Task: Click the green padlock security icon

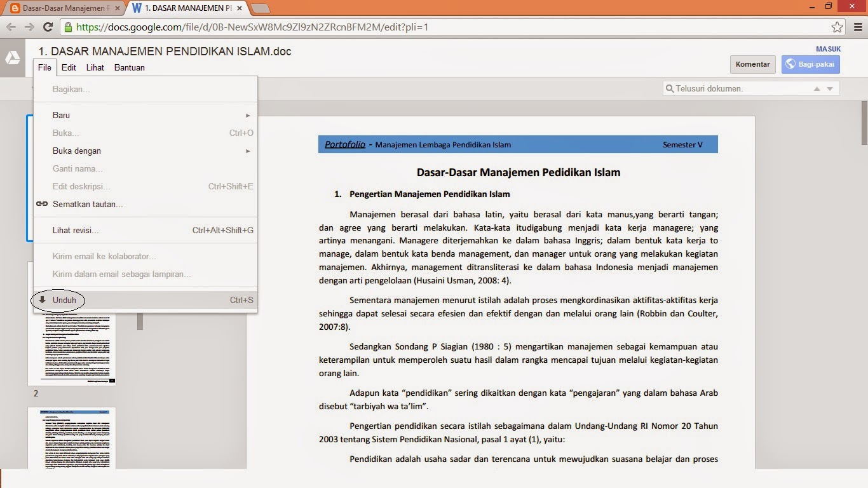Action: [68, 27]
